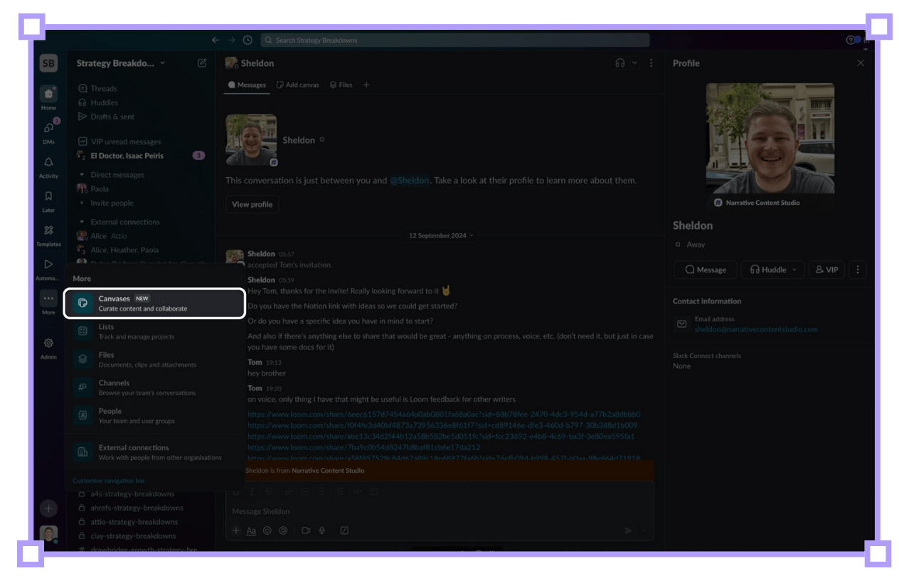Collapse the External connections section
899x588 pixels.
pyautogui.click(x=82, y=222)
